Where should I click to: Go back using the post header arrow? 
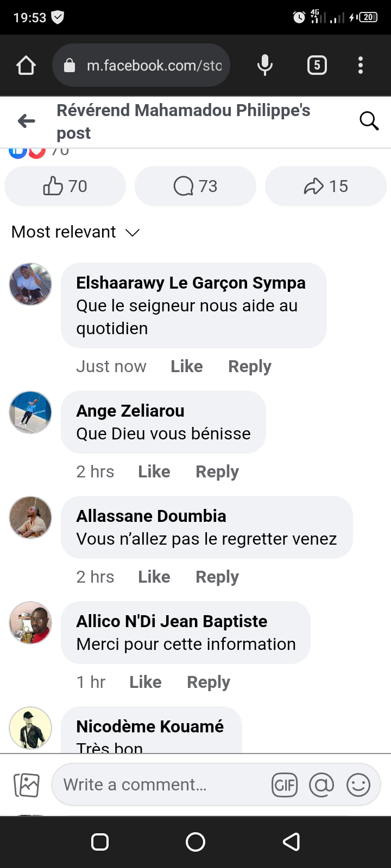(x=26, y=121)
